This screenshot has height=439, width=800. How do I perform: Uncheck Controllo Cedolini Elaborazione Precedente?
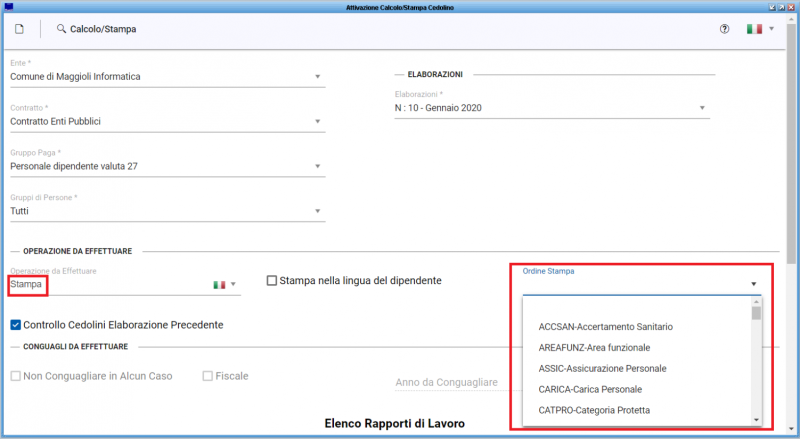(16, 325)
